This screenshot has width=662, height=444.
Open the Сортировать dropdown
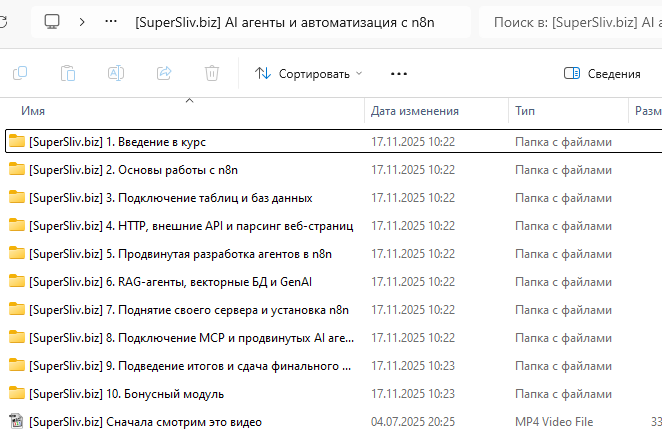point(309,73)
